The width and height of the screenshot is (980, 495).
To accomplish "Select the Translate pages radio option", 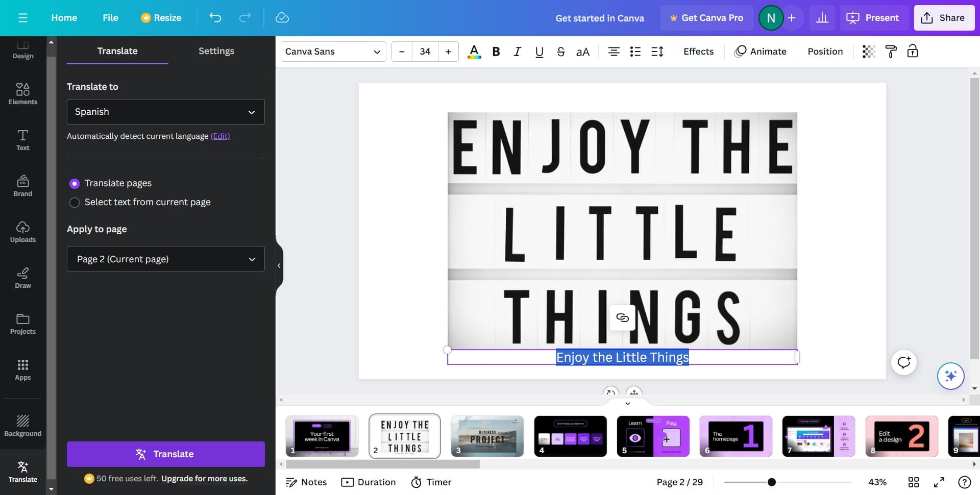I will [75, 183].
